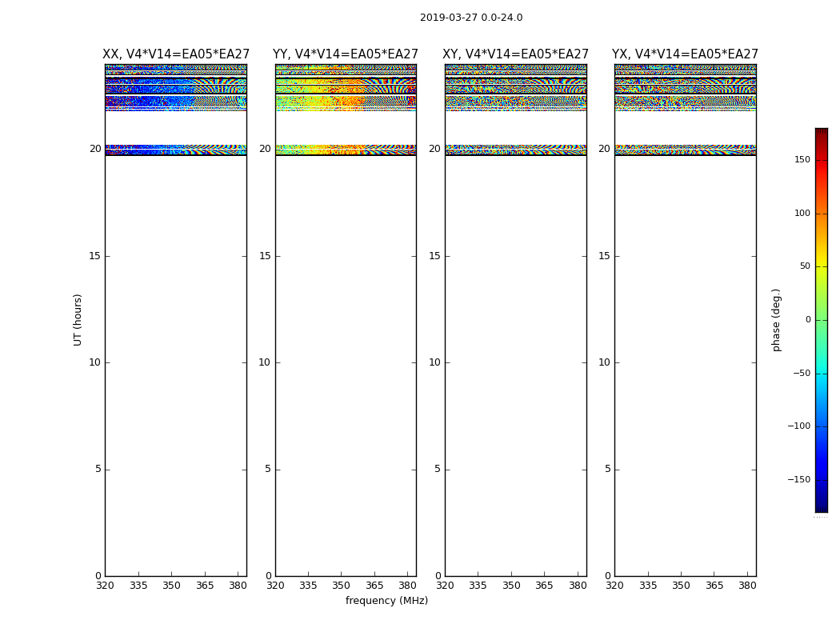Click the "phase (deg.)" colorbar label

click(776, 319)
